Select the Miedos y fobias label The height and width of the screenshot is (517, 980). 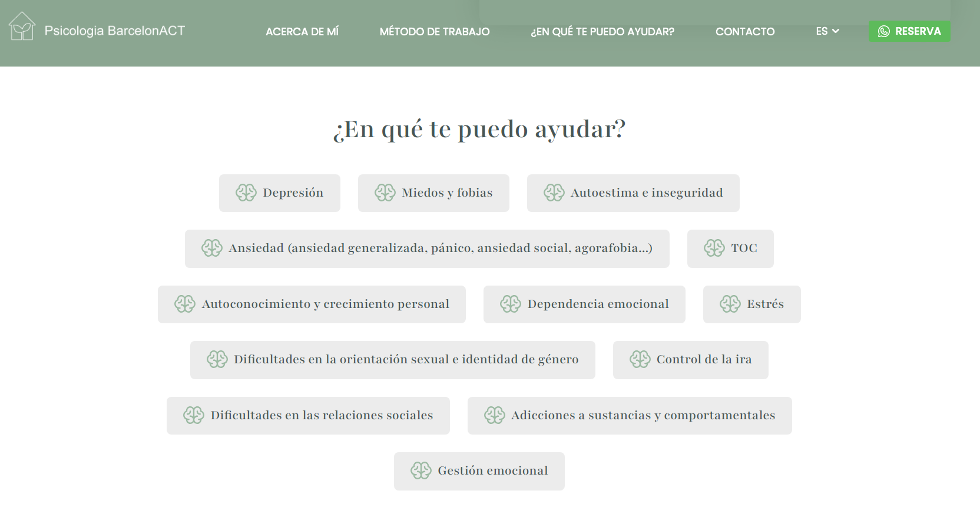click(x=447, y=193)
